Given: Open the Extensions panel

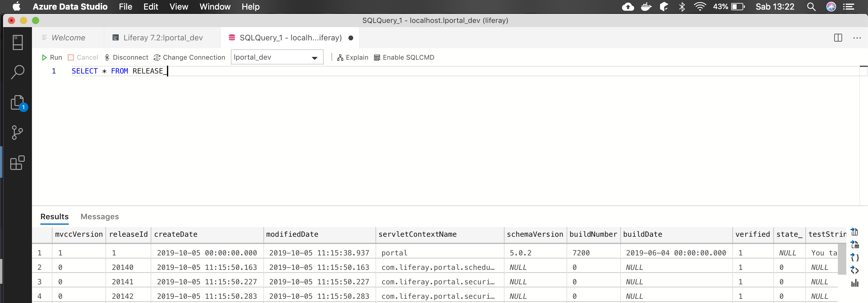Looking at the screenshot, I should pyautogui.click(x=17, y=163).
